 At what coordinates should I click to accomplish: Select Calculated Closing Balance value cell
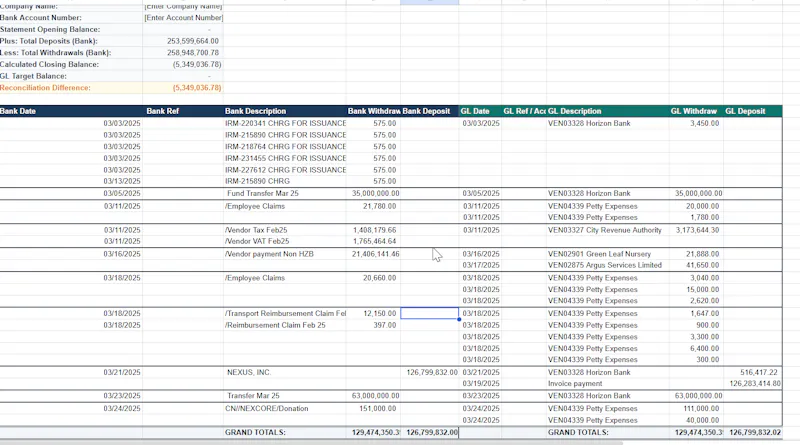pos(183,64)
